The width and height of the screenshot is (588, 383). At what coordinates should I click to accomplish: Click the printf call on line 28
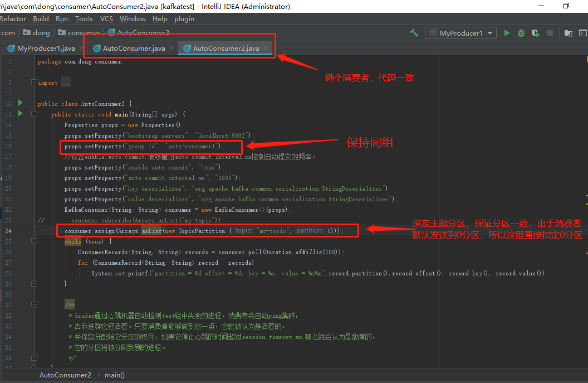pyautogui.click(x=137, y=273)
